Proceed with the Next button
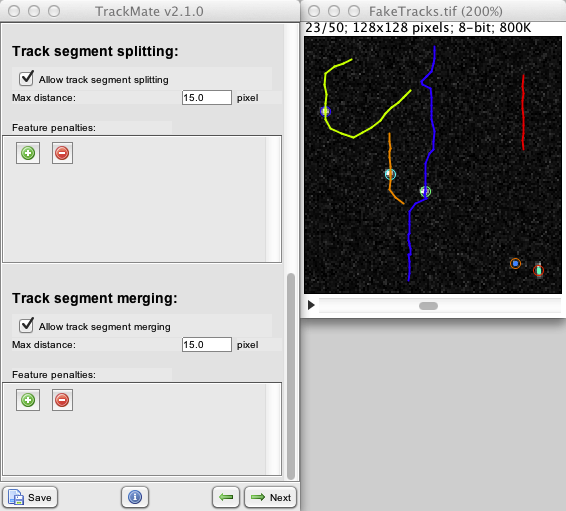This screenshot has width=566, height=511. (x=271, y=497)
